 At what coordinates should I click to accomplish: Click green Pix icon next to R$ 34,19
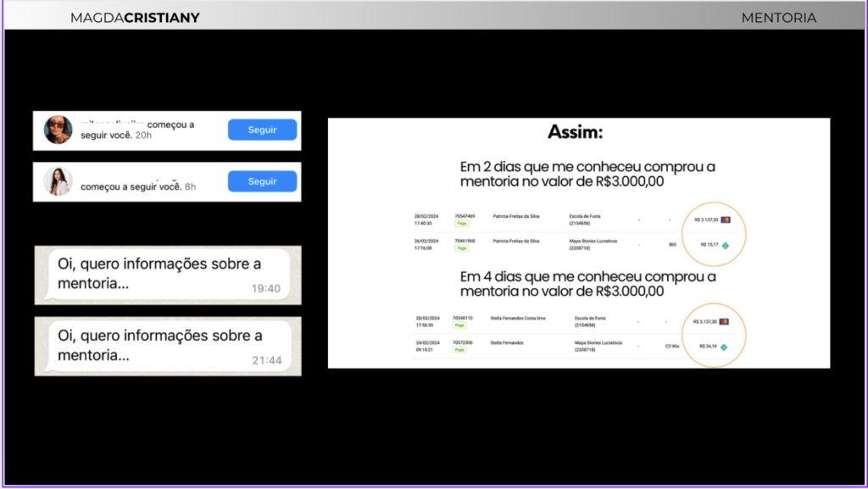coord(724,347)
